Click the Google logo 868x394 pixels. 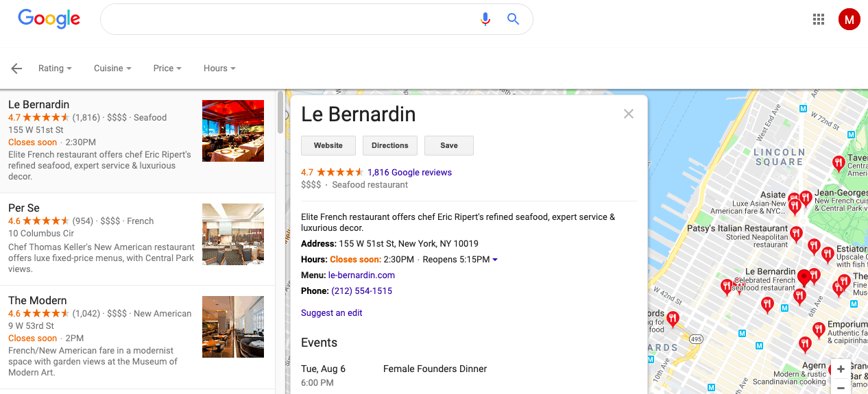pos(49,19)
